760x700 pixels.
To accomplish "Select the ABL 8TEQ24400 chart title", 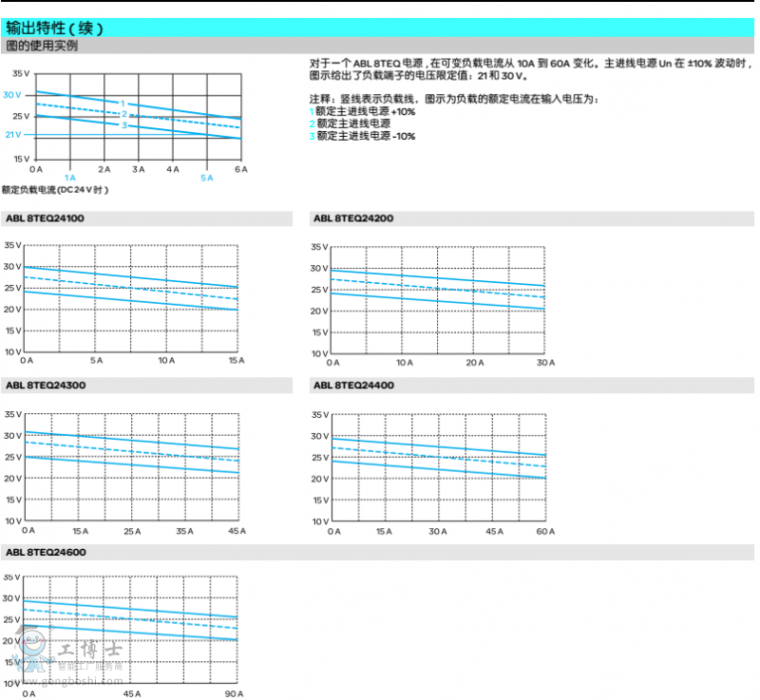I will [353, 386].
